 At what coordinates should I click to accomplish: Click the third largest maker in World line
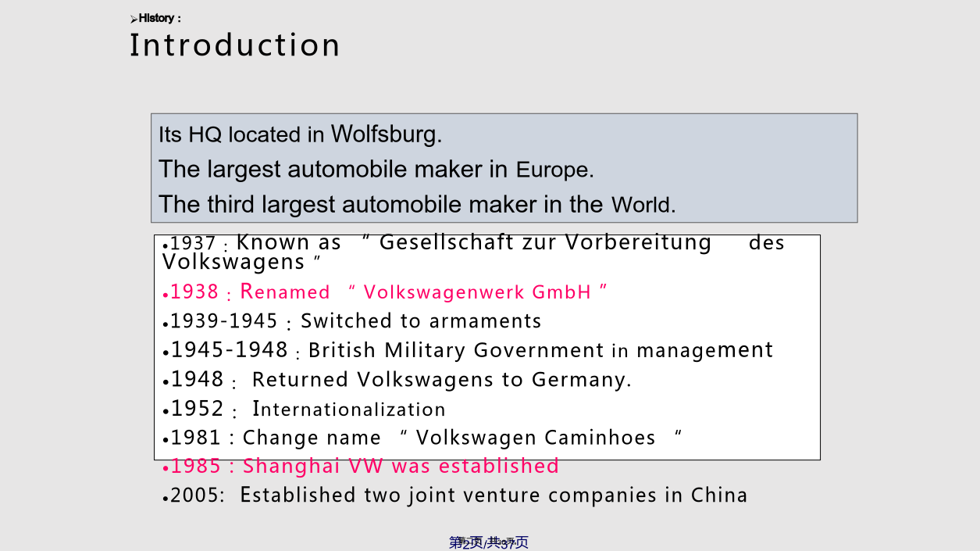coord(417,205)
